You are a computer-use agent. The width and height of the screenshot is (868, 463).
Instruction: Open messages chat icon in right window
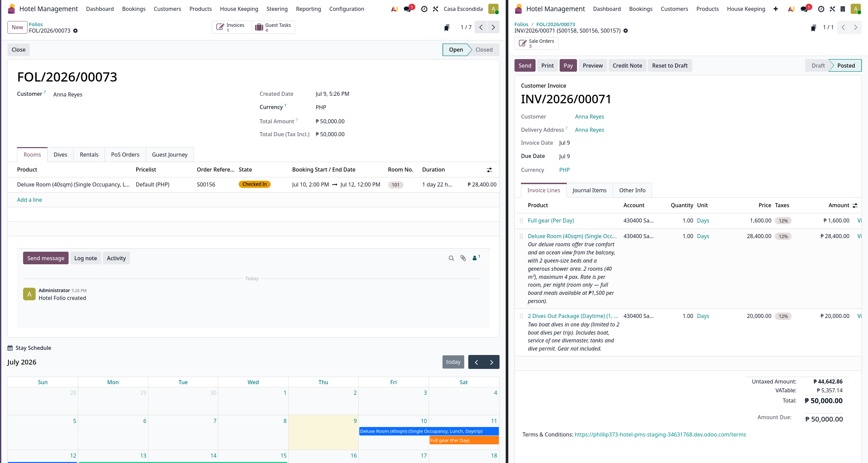804,9
